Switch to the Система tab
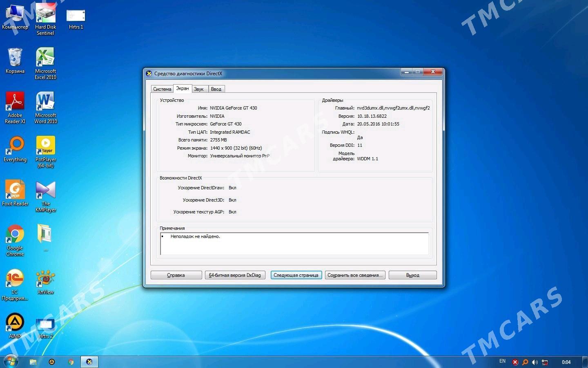This screenshot has height=368, width=588. pos(162,89)
